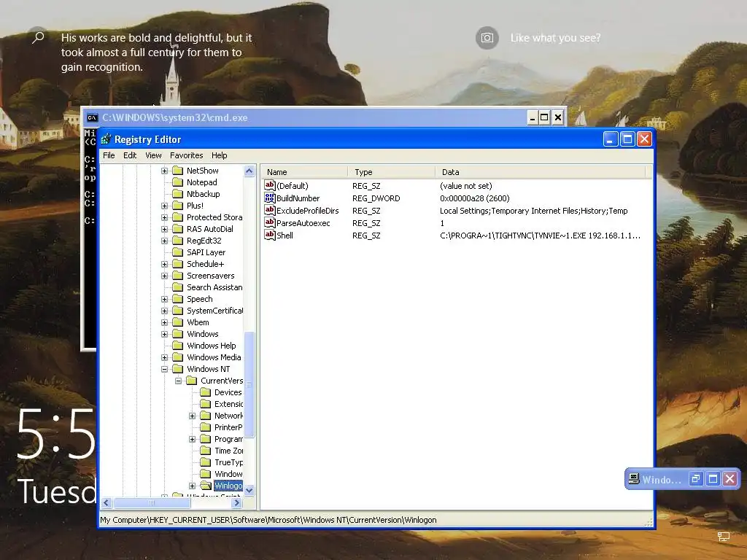Select BuildNumber data 0x00000a28 (2600)
The width and height of the screenshot is (747, 560).
pyautogui.click(x=474, y=198)
